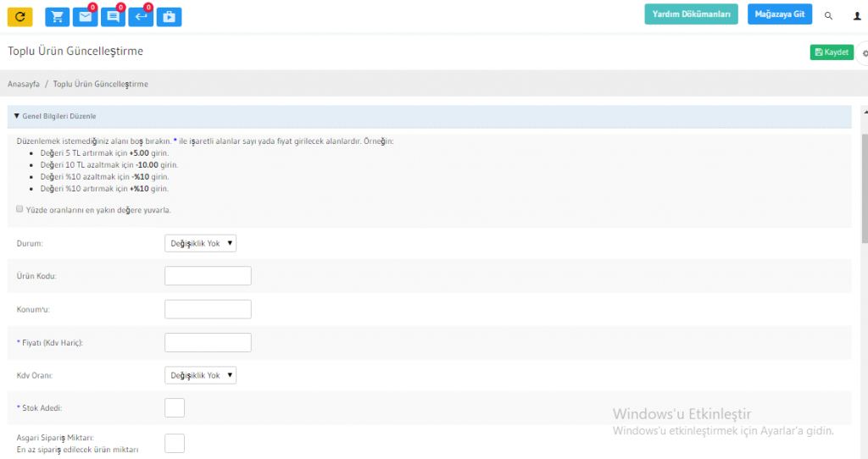The image size is (868, 459).
Task: Open the mail envelope notifications
Action: [x=84, y=16]
